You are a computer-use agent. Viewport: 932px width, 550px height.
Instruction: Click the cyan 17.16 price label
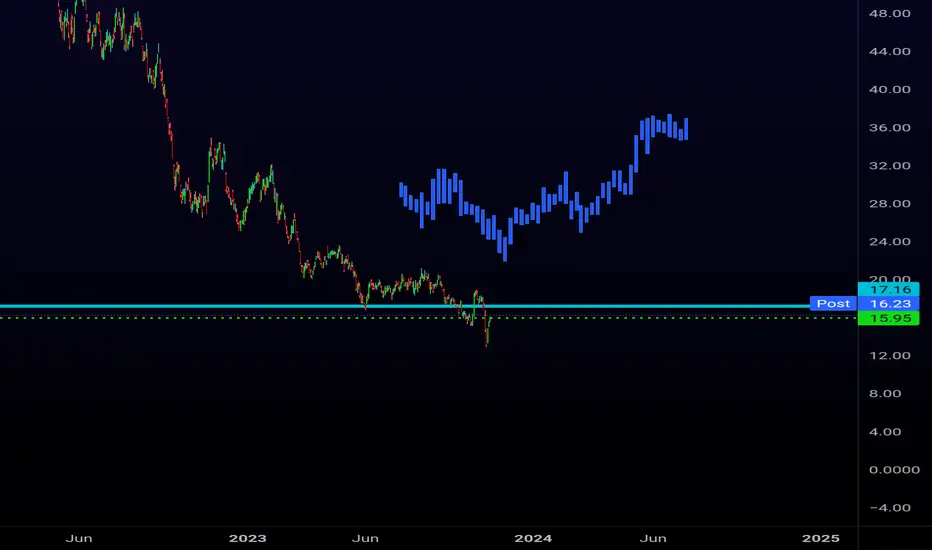(889, 290)
